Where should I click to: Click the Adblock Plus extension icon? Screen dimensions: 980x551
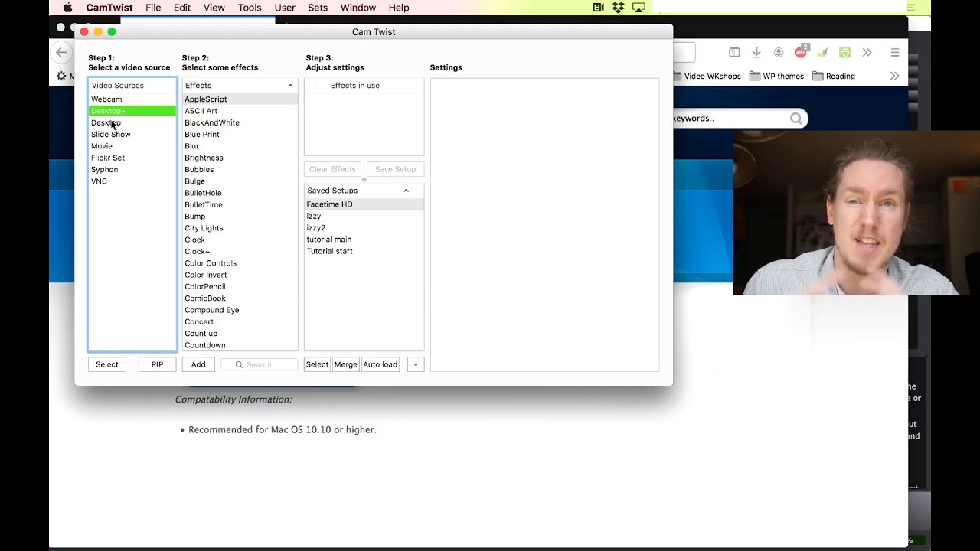coord(801,52)
